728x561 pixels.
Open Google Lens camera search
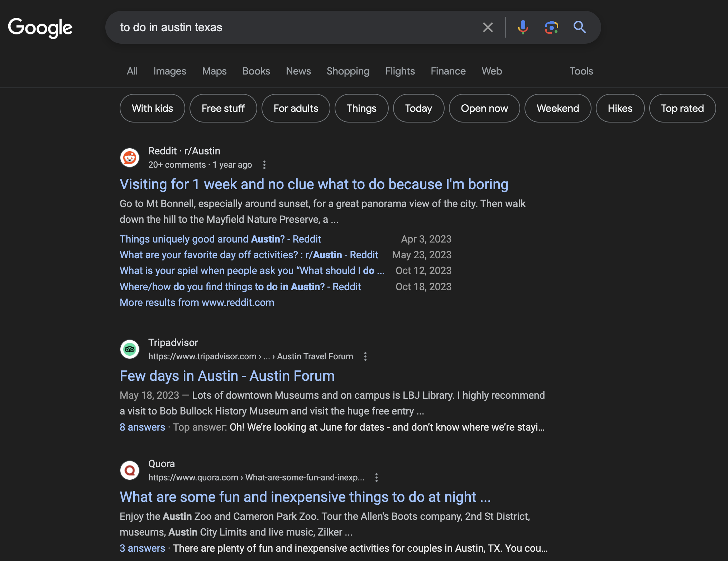click(x=551, y=27)
